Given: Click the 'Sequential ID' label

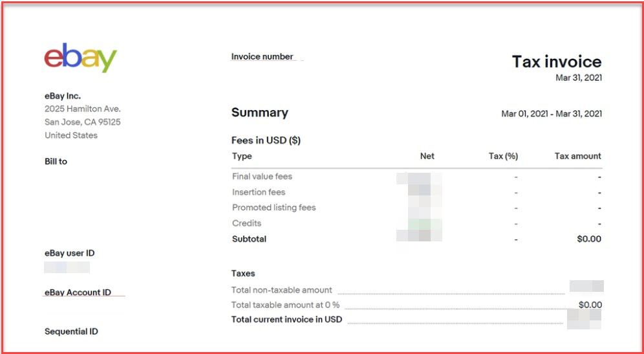Looking at the screenshot, I should click(71, 332).
